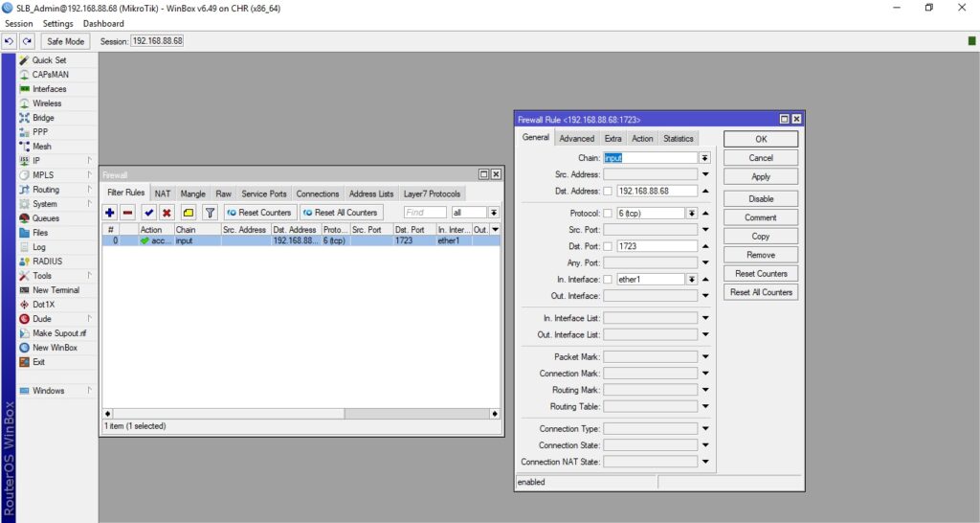Click the Copy button in the rule dialog

[761, 237]
